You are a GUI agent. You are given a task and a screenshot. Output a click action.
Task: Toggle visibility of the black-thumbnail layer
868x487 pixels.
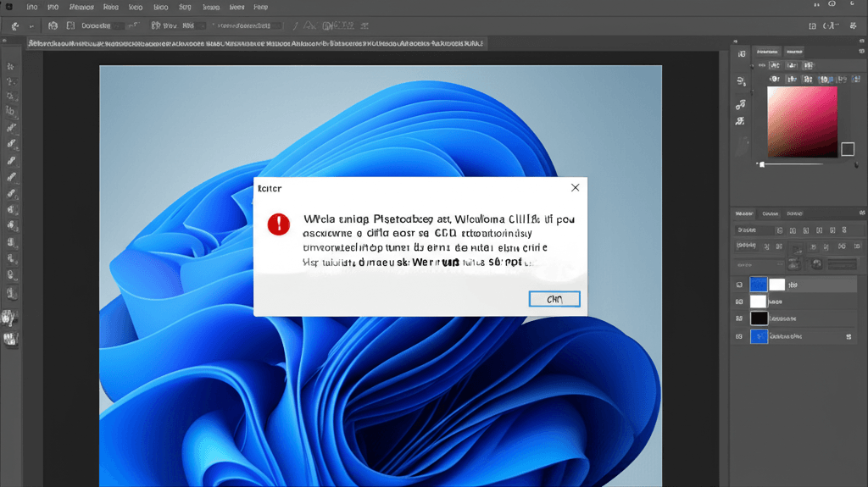(x=739, y=318)
